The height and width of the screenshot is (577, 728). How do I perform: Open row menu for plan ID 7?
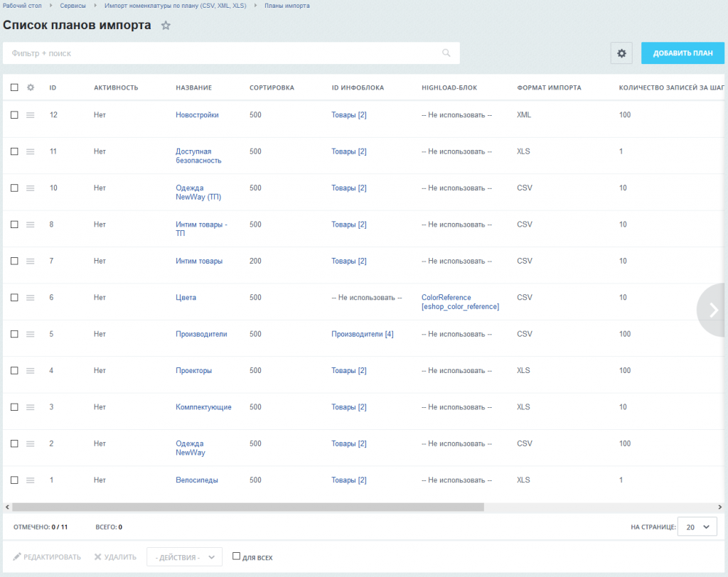(30, 261)
